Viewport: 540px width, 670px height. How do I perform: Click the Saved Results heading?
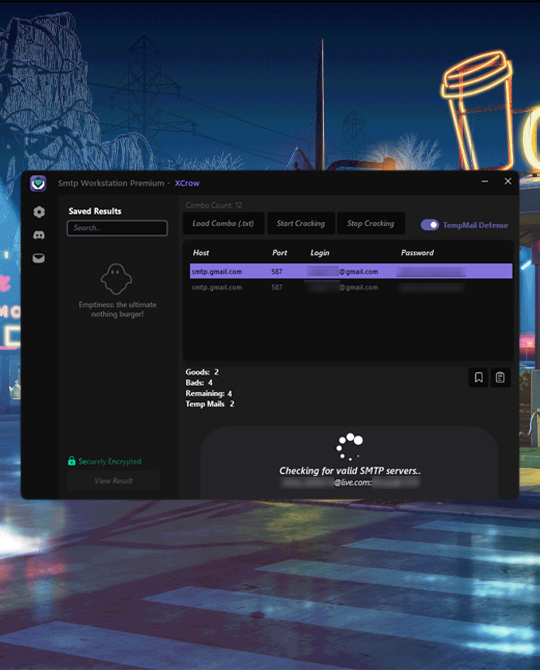pos(95,211)
